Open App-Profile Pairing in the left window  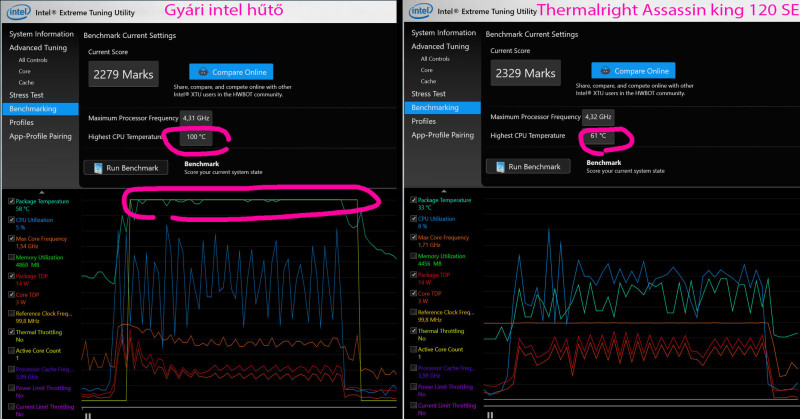point(40,136)
